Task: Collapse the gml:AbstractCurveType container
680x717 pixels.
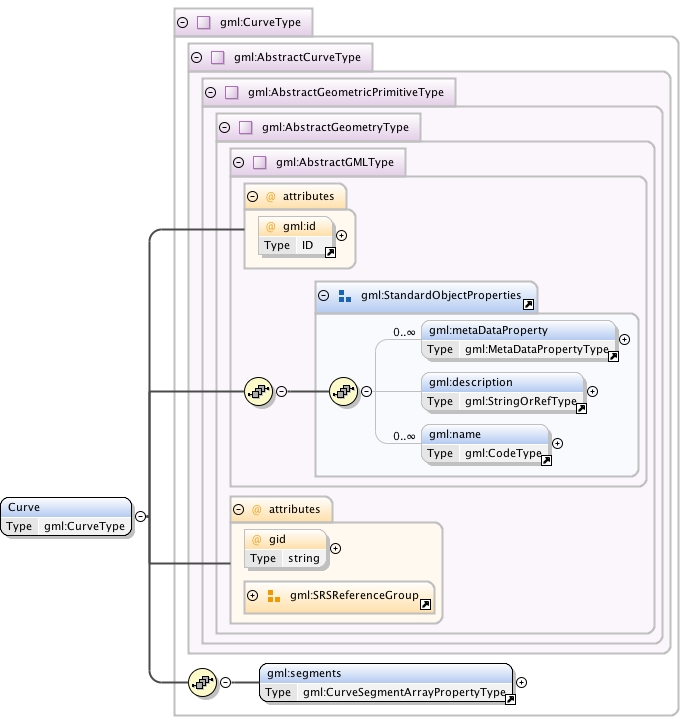Action: [x=197, y=57]
